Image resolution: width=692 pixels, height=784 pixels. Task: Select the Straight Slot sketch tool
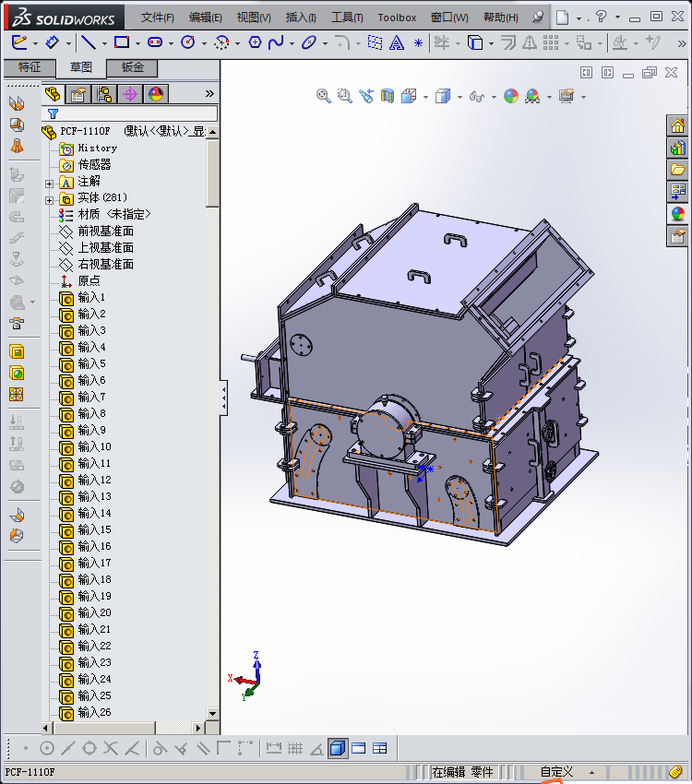155,42
